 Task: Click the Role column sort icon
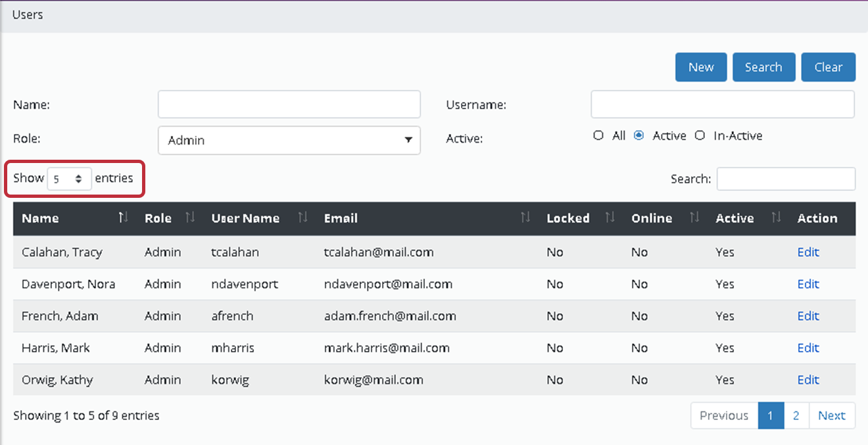click(x=190, y=218)
